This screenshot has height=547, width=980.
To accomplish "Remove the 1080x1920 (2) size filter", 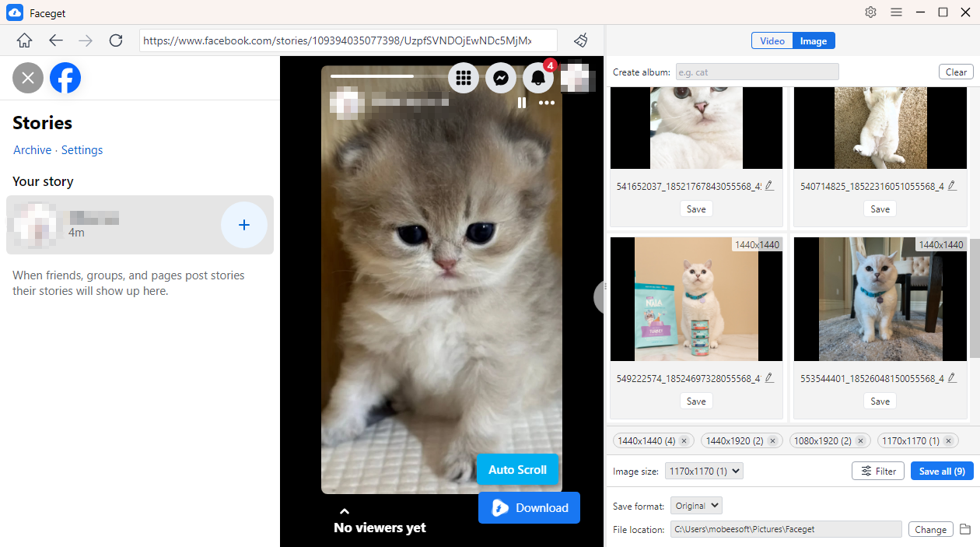I will (860, 441).
